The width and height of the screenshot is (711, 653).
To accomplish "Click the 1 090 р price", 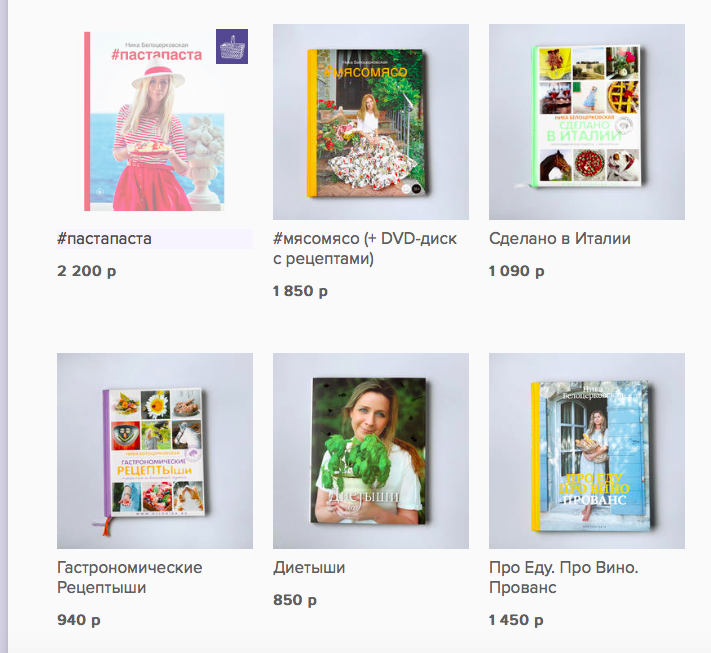I will [516, 271].
